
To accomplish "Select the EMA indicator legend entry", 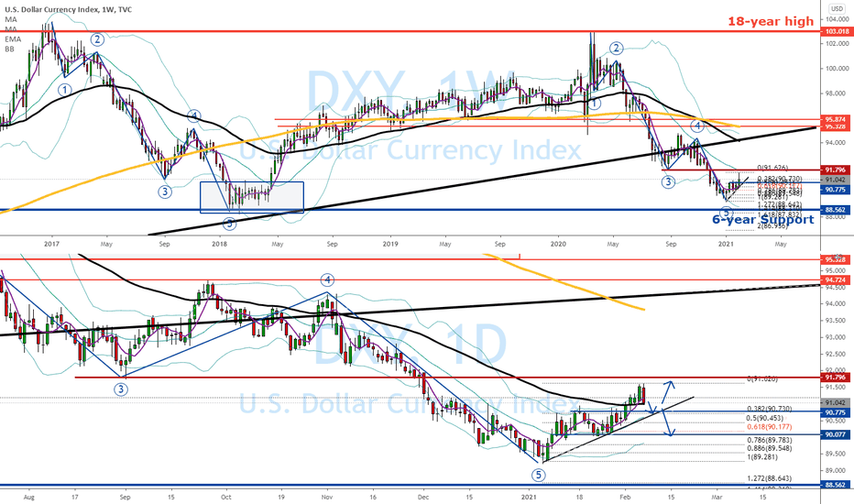I will (x=13, y=39).
